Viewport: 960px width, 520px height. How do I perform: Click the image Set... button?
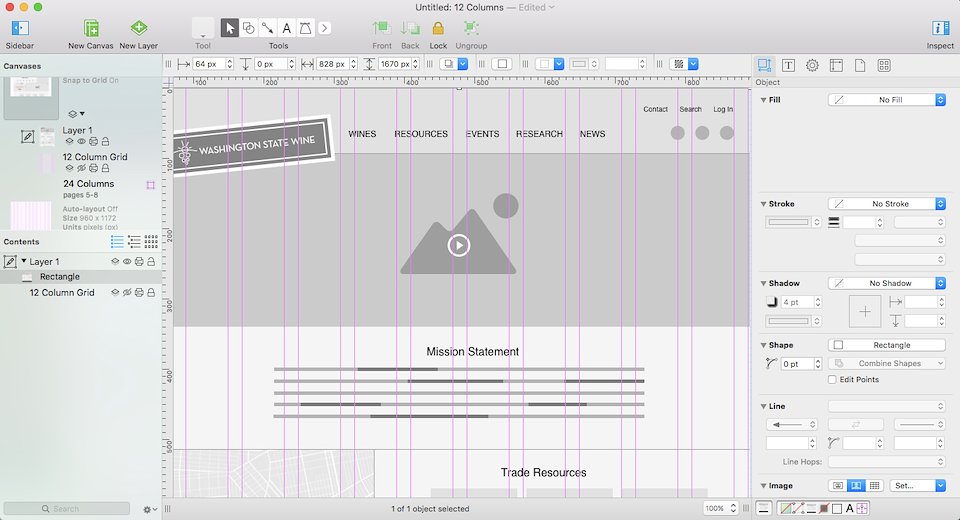918,486
